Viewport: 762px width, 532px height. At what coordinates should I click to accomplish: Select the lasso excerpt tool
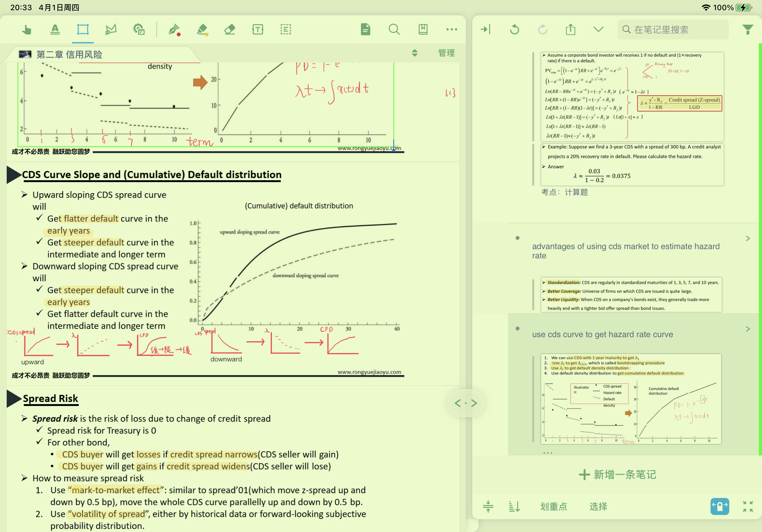click(x=111, y=30)
